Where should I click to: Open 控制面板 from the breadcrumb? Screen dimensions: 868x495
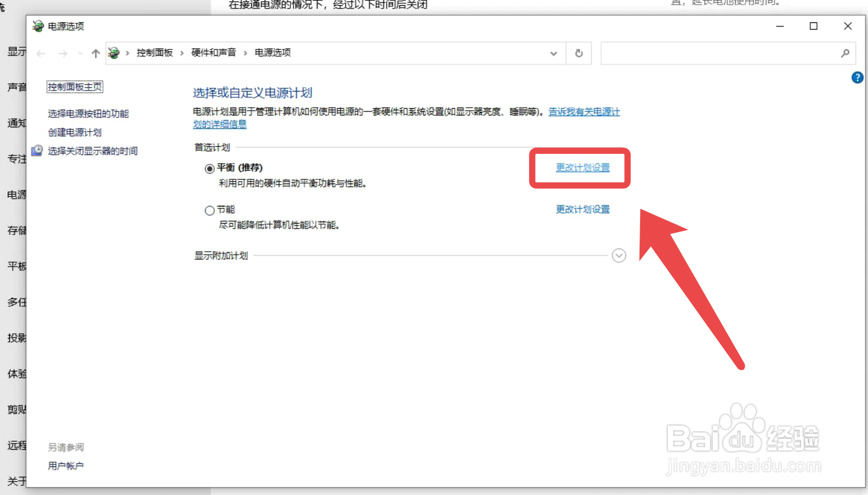coord(154,53)
